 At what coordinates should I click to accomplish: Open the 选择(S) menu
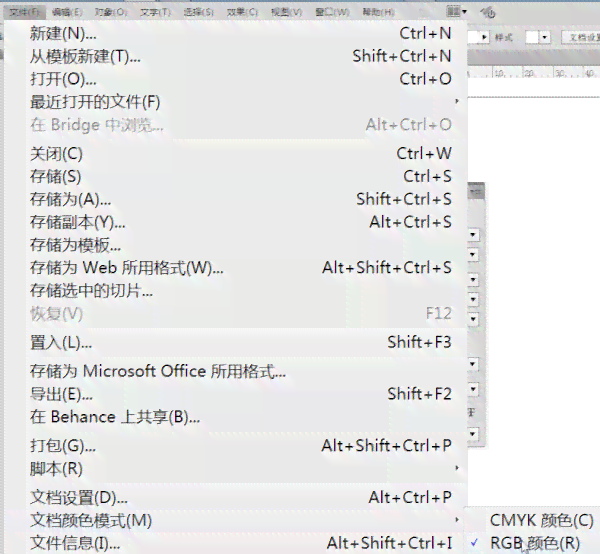pos(198,12)
